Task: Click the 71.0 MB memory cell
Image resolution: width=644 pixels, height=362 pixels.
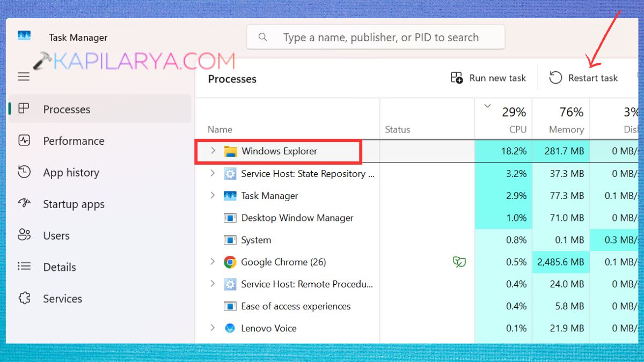Action: click(x=561, y=218)
